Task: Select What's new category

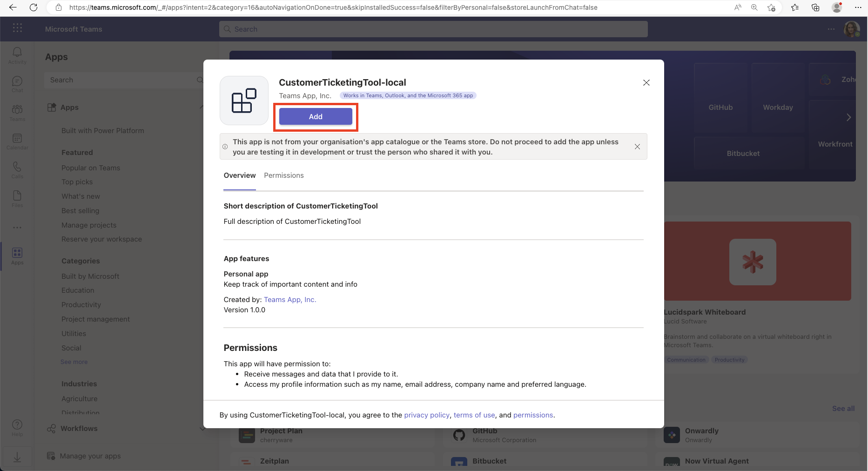Action: point(81,196)
